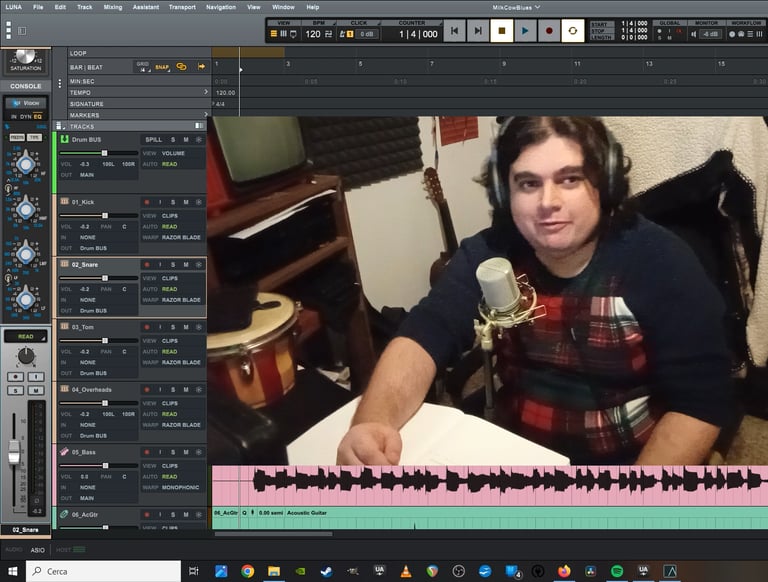Open READ automation mode dropdown in channel strip

(25, 337)
